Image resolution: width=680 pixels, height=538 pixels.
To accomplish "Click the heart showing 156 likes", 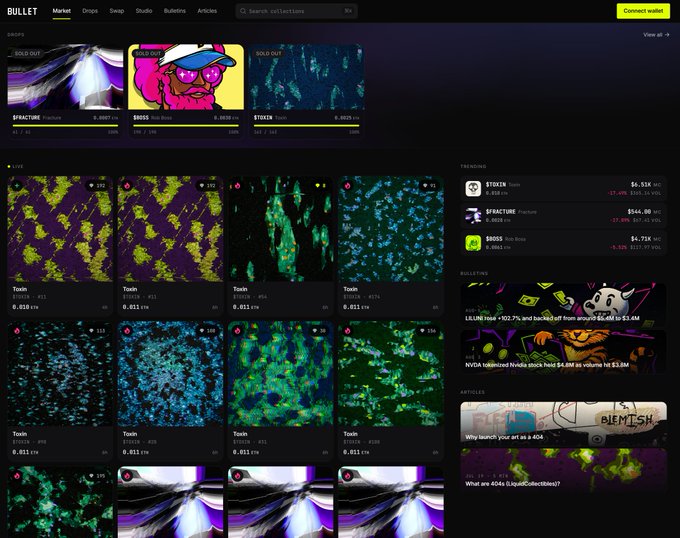I will [x=422, y=331].
